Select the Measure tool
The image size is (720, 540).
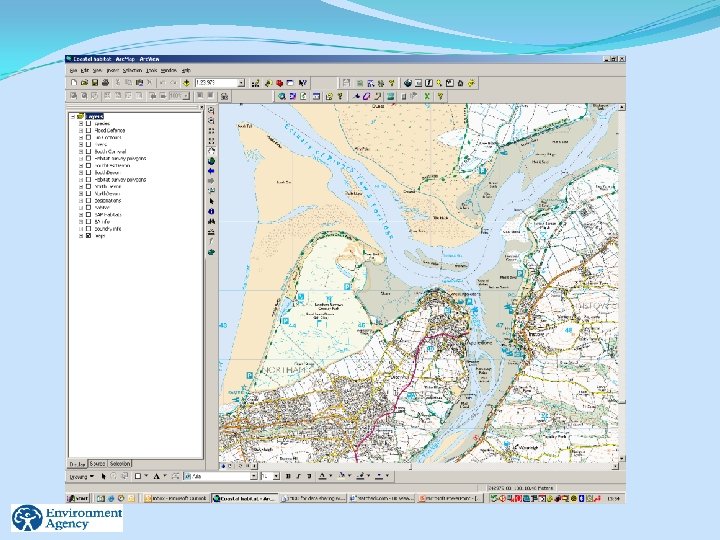click(211, 231)
